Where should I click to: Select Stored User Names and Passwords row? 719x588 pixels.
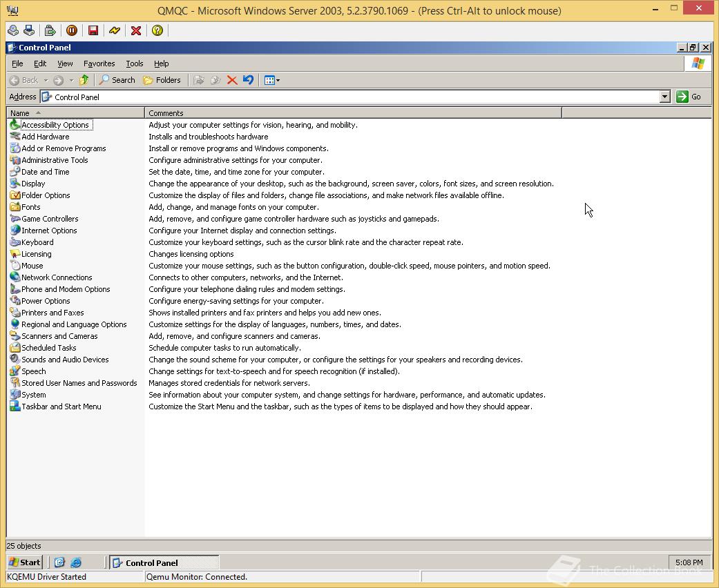coord(73,382)
